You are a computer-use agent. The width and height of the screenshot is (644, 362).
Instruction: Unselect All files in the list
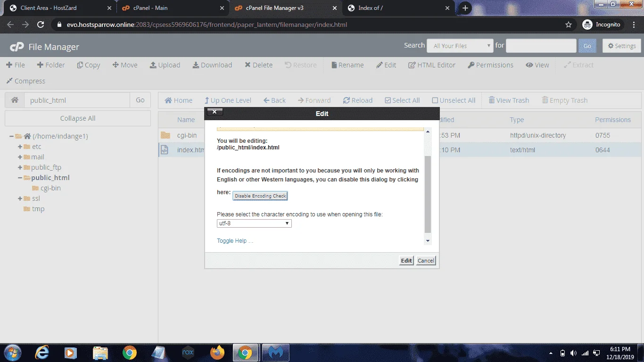(454, 100)
